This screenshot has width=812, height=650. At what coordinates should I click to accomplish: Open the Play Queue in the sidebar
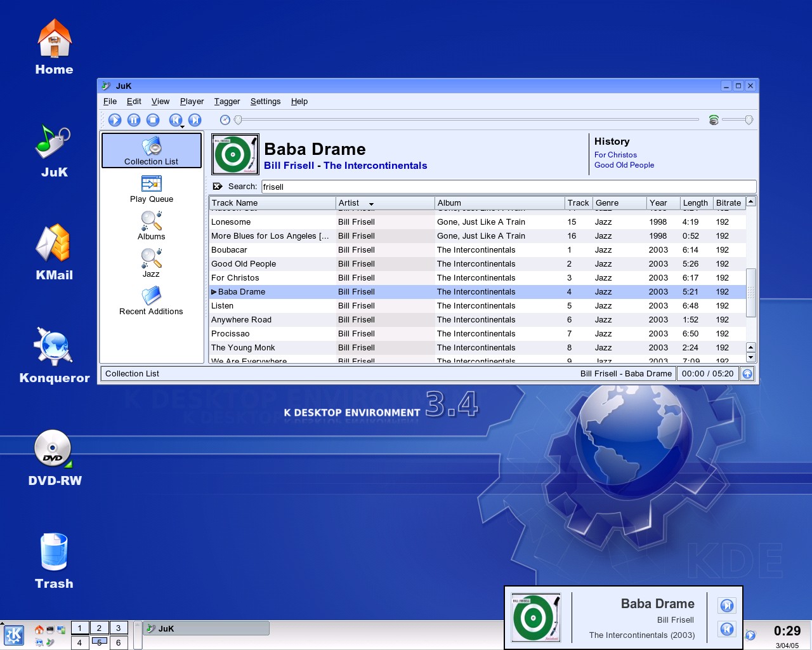tap(151, 189)
